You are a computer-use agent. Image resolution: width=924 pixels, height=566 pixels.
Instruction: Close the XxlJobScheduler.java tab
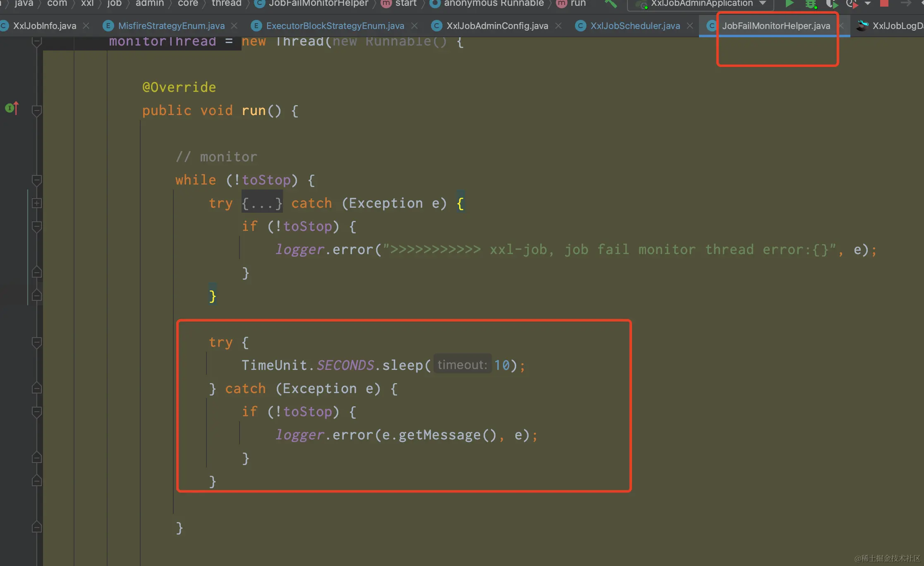(x=690, y=26)
